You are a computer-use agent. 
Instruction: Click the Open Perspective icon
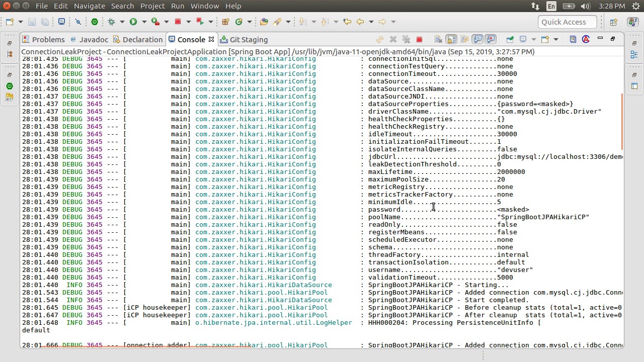tap(613, 22)
